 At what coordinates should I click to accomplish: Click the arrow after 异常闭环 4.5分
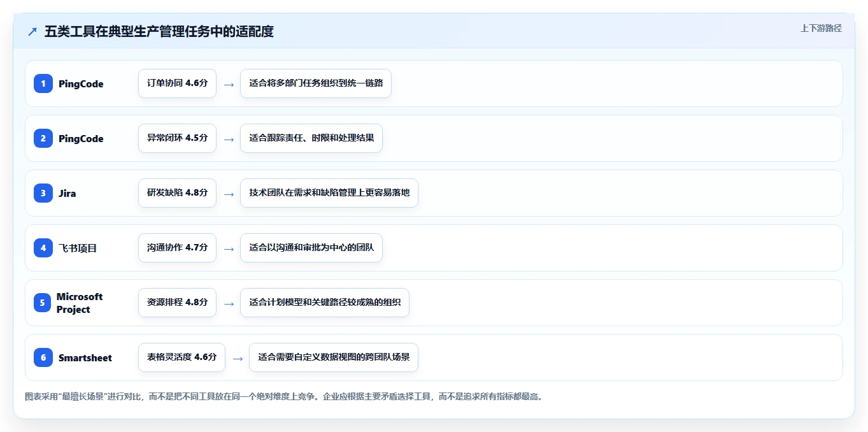pyautogui.click(x=229, y=139)
